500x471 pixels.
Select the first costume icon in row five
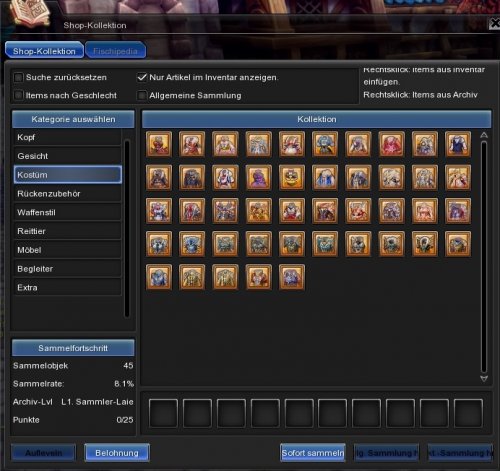[159, 277]
